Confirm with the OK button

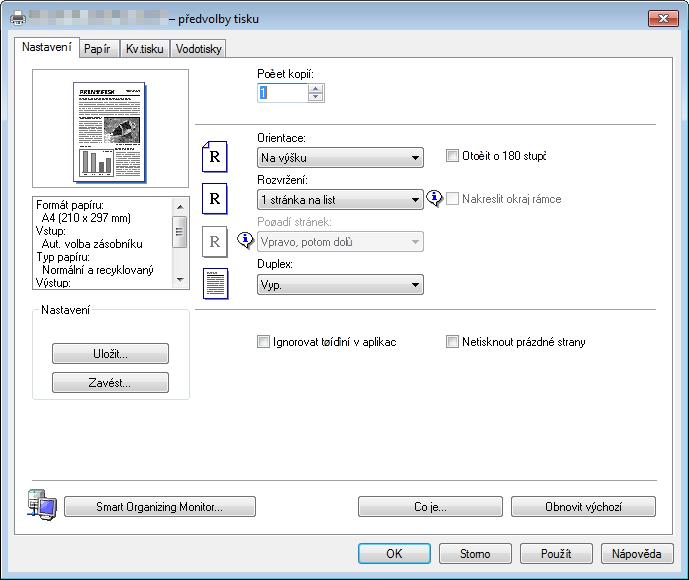point(394,554)
